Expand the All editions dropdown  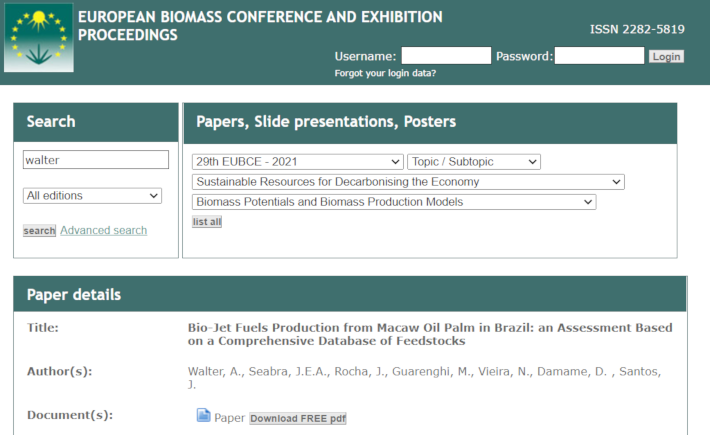(92, 196)
